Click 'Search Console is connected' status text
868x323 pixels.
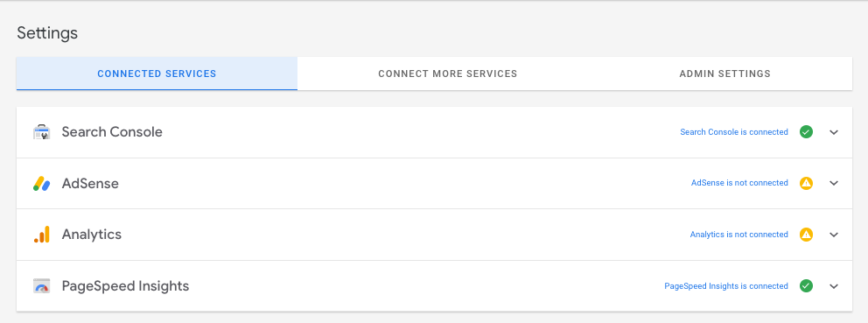(x=734, y=132)
